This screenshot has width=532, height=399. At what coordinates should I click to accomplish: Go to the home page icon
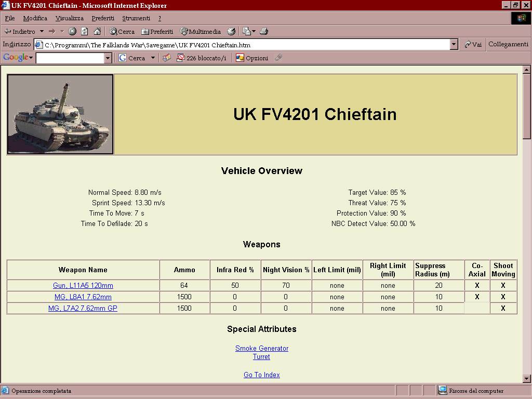(97, 32)
